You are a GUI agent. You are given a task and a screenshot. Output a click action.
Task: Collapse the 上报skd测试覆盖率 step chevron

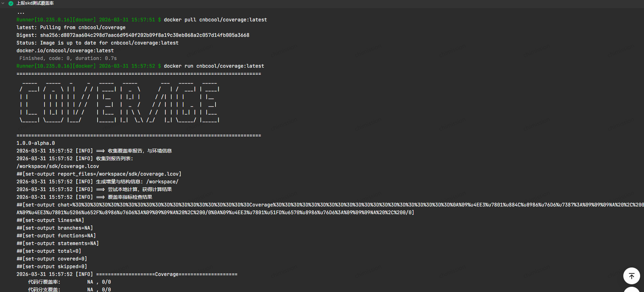tap(3, 3)
